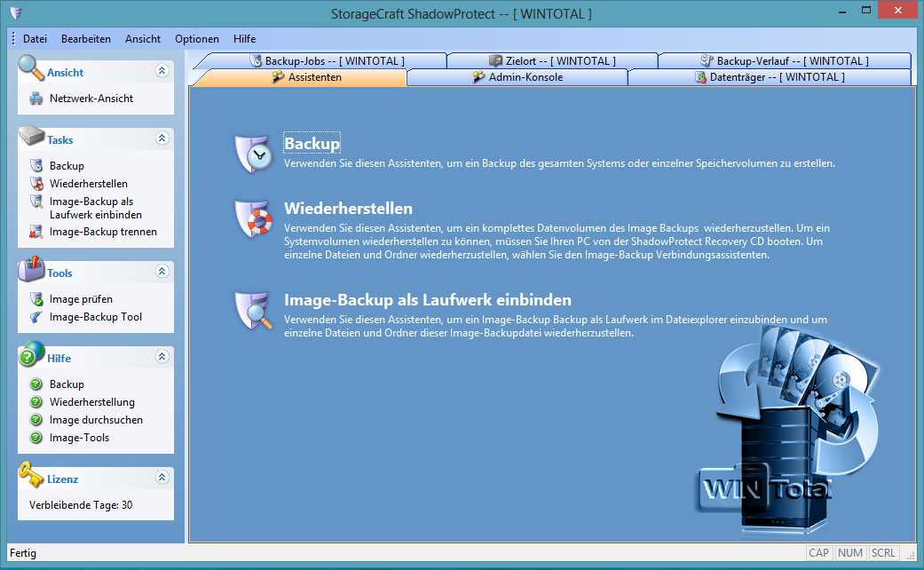Switch to the Datenträger tab
Image resolution: width=924 pixels, height=570 pixels.
pos(770,77)
